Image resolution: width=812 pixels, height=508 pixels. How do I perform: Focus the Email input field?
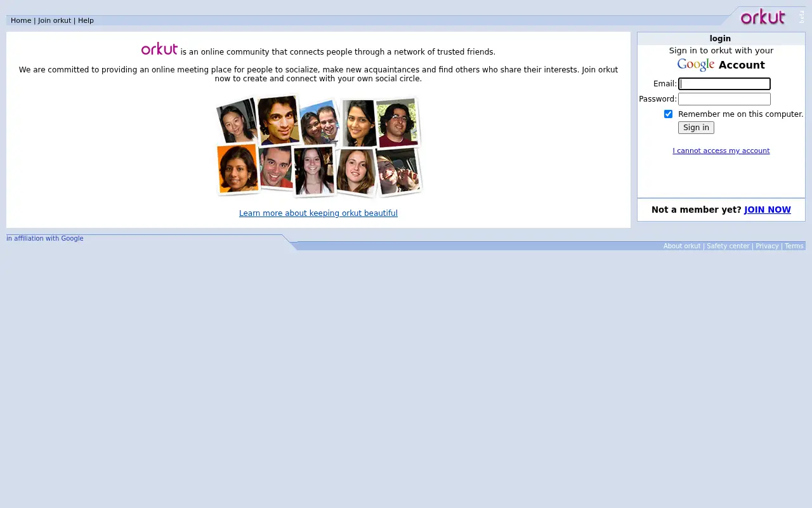coord(724,84)
